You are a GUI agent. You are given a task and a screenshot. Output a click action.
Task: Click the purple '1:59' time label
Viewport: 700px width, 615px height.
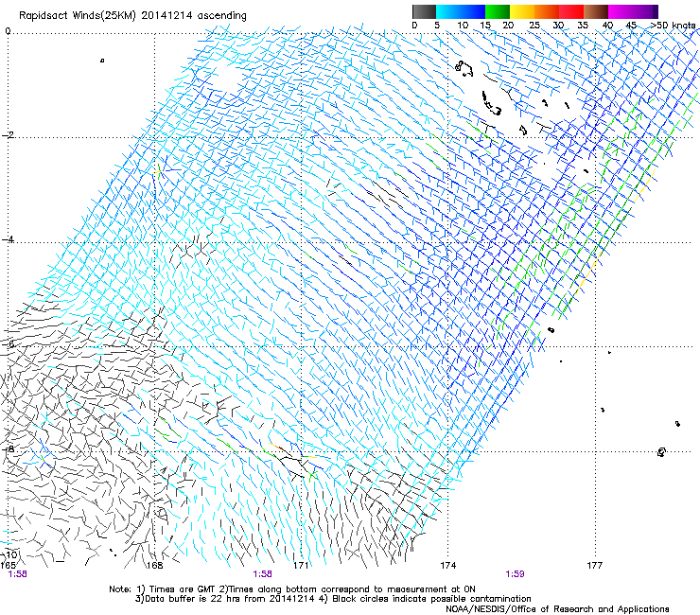click(x=515, y=574)
